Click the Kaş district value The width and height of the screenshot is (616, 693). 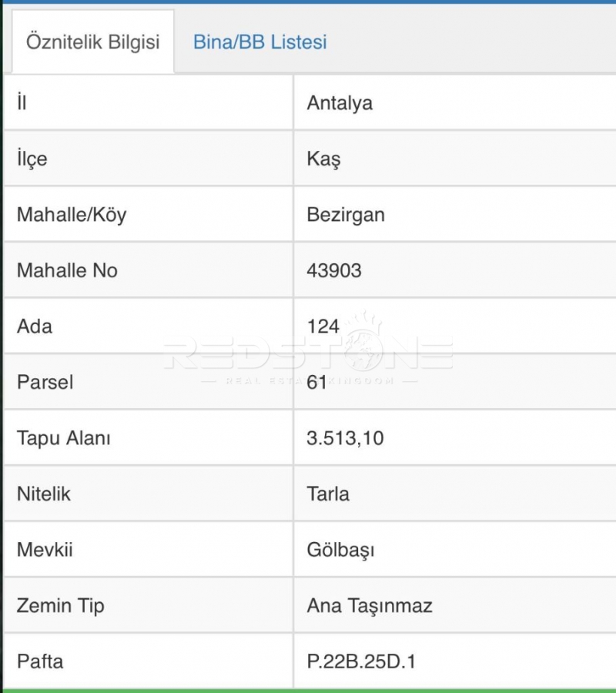[323, 159]
